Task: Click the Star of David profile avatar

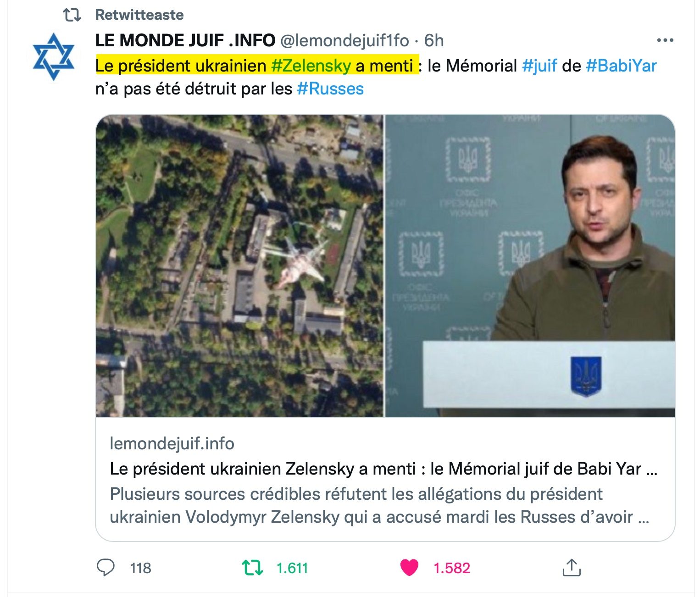Action: pos(54,56)
